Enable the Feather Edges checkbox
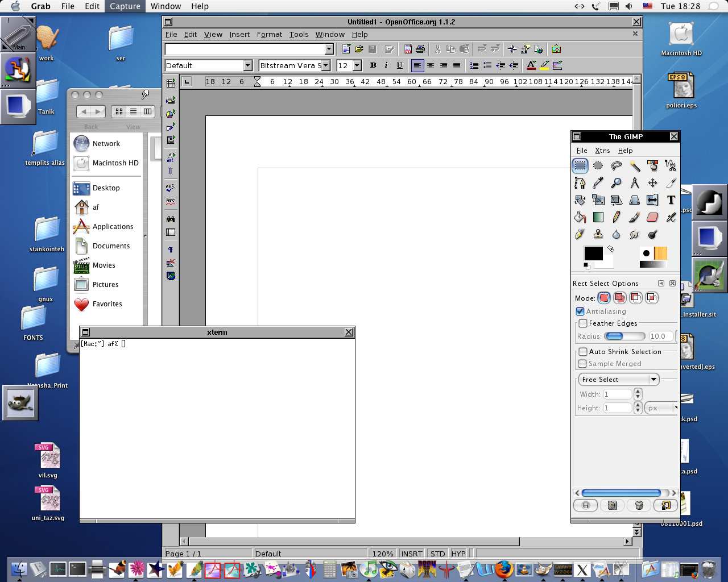Viewport: 728px width, 582px height. coord(583,323)
